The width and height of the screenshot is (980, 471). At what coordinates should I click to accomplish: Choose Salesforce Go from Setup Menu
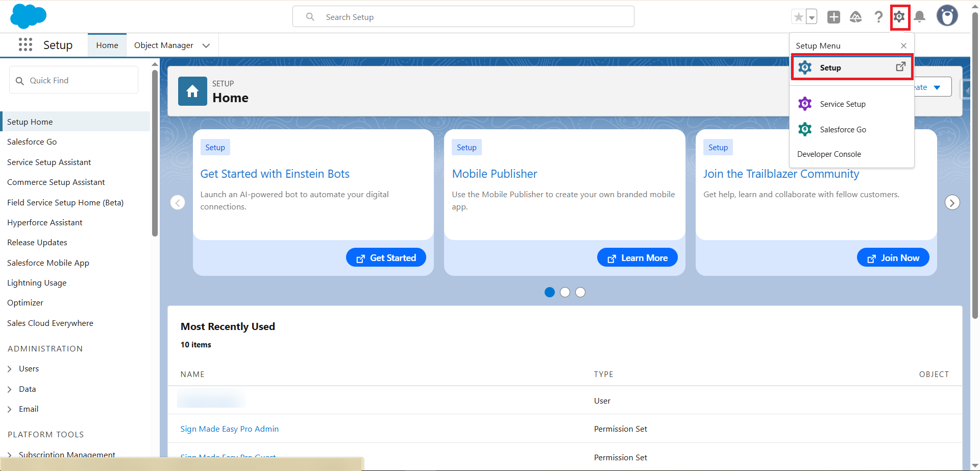point(852,130)
